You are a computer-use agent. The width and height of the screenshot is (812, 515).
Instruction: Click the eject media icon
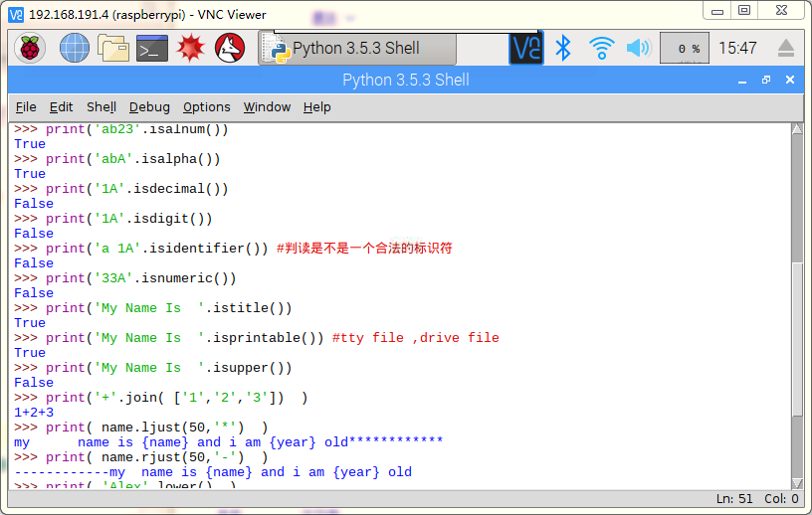tap(786, 48)
